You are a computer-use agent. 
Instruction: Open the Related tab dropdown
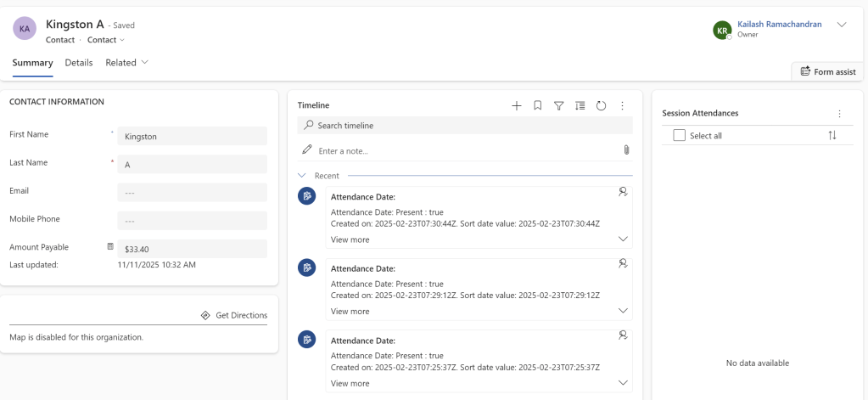click(x=126, y=63)
